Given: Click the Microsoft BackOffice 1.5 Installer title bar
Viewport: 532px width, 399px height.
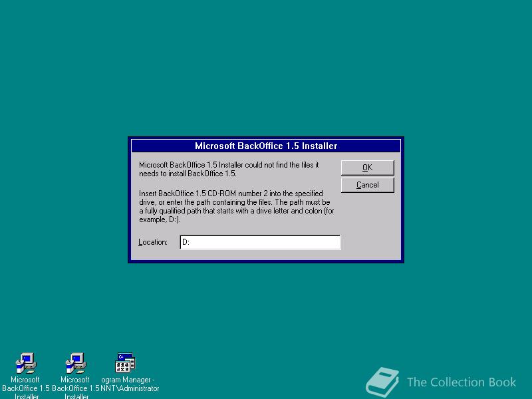Looking at the screenshot, I should [x=266, y=146].
